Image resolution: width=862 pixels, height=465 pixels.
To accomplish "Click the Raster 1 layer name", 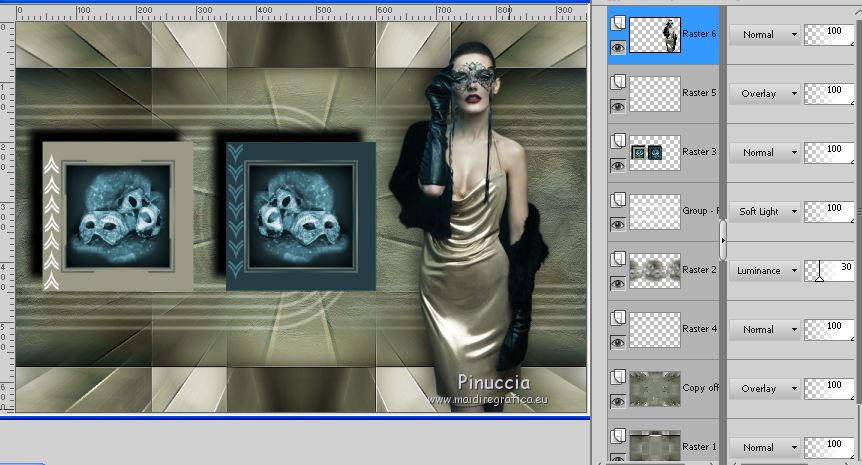I will click(x=699, y=447).
